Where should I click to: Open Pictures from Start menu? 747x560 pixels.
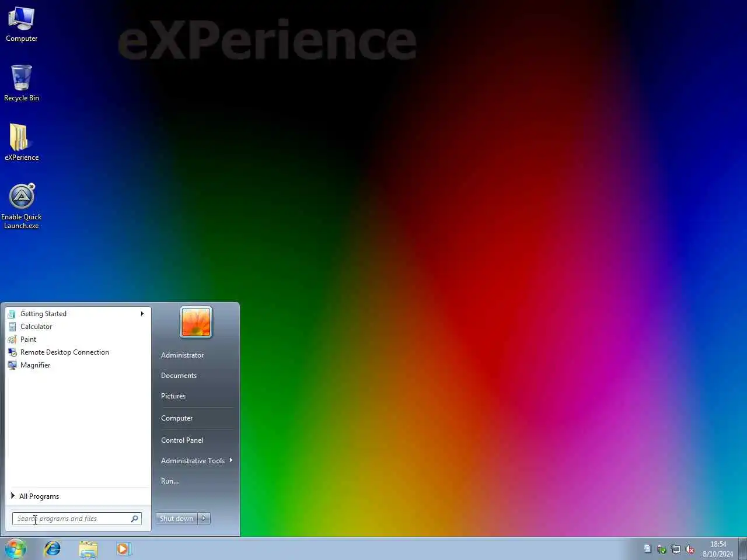(173, 396)
